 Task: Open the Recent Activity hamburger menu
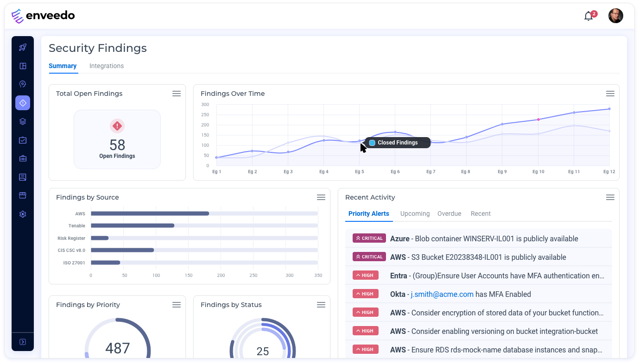610,197
